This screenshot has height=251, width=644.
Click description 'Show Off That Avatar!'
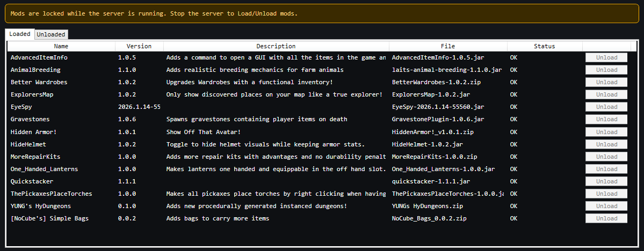(x=204, y=132)
